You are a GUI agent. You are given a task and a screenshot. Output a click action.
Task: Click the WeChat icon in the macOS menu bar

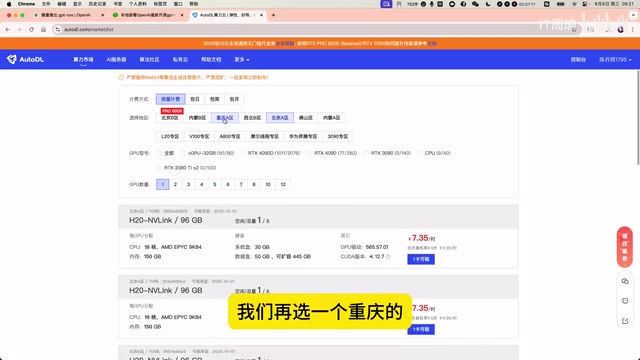click(x=475, y=4)
